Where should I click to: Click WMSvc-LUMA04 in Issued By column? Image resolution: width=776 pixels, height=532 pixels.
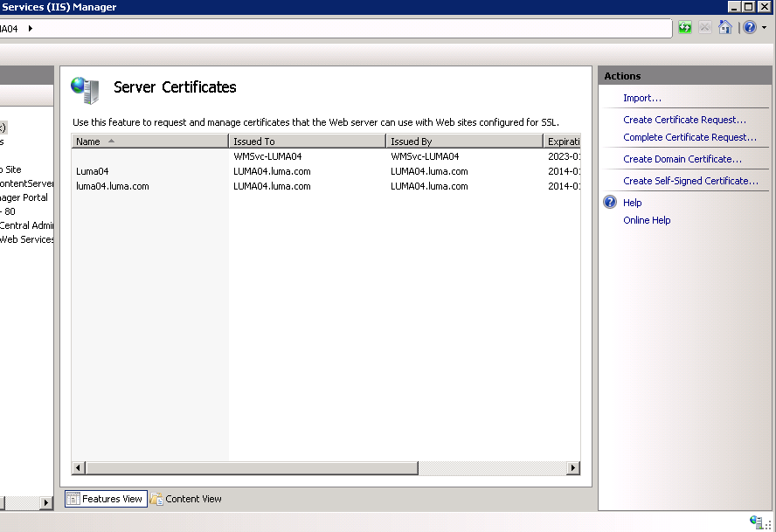[425, 156]
